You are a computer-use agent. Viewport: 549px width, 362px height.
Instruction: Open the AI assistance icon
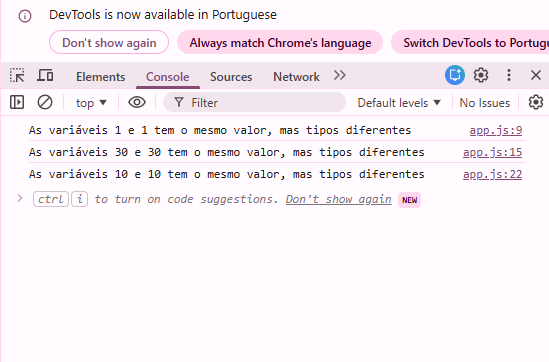pos(455,75)
